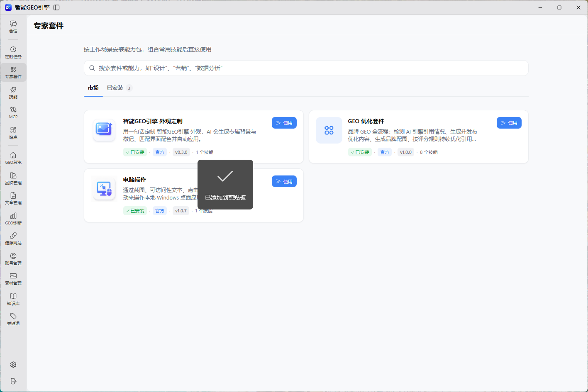This screenshot has width=588, height=392.
Task: Toggle the sidebar panel icon in title bar
Action: pyautogui.click(x=56, y=7)
